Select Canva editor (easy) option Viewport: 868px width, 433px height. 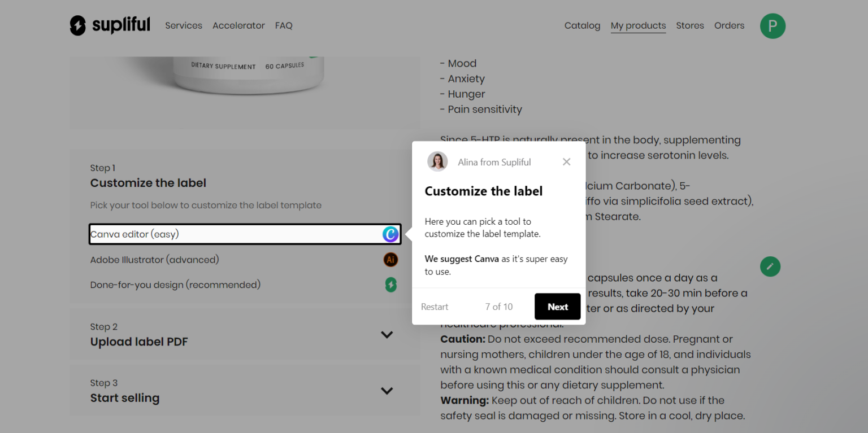[x=134, y=234]
